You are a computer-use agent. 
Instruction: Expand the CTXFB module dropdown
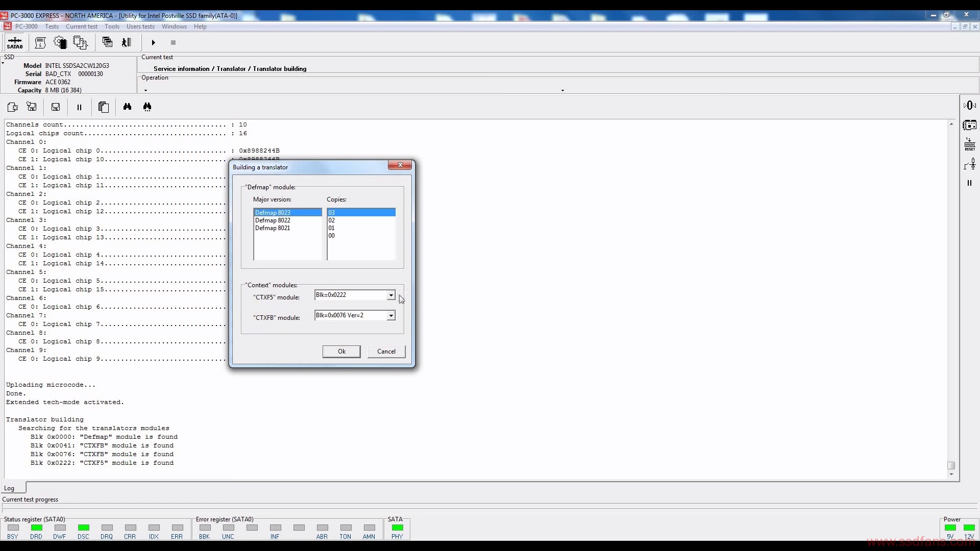390,316
